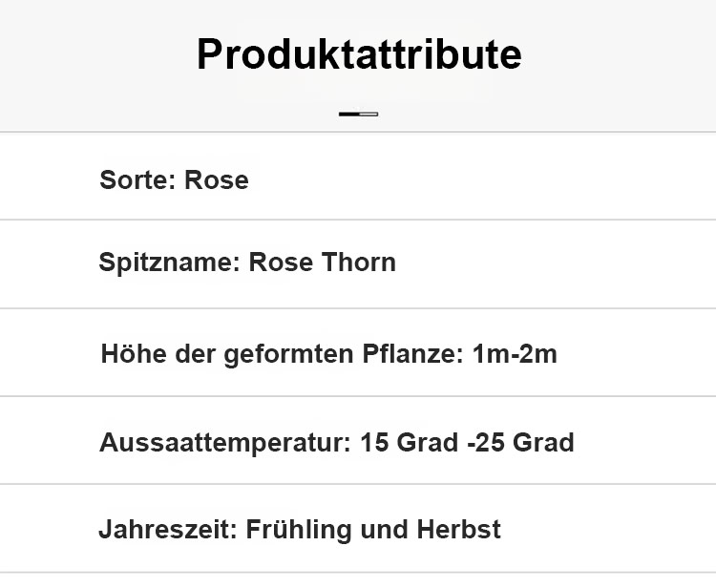Click the word der in the Höhe row
This screenshot has width=716, height=588.
[195, 354]
